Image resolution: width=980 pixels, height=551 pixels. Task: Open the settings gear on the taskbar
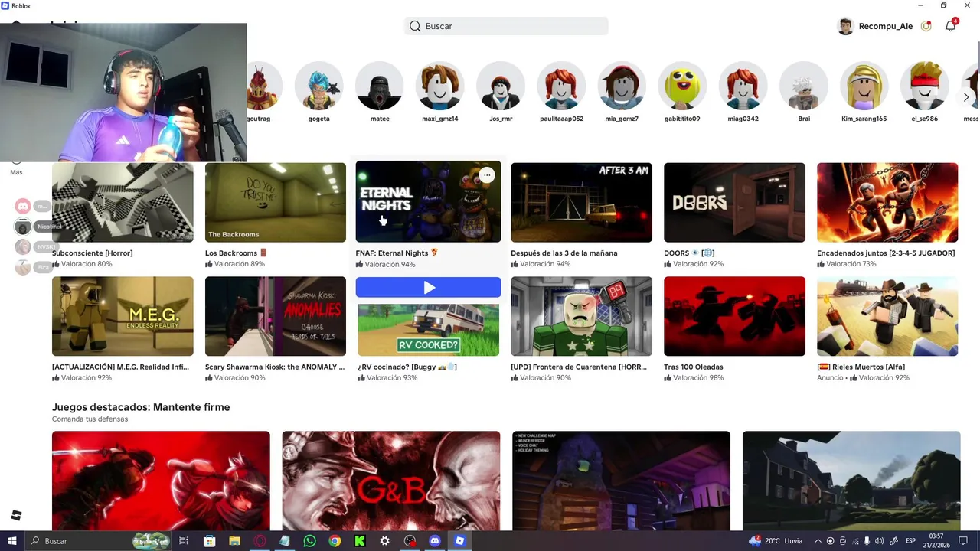click(384, 541)
